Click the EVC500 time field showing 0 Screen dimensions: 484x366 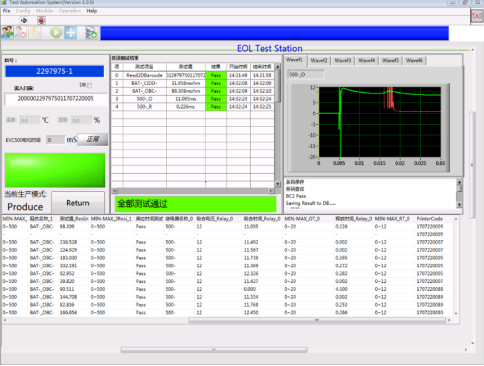coord(56,140)
